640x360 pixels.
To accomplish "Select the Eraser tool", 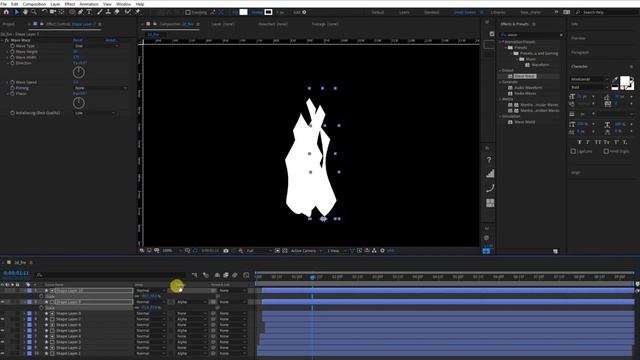I will pyautogui.click(x=117, y=12).
